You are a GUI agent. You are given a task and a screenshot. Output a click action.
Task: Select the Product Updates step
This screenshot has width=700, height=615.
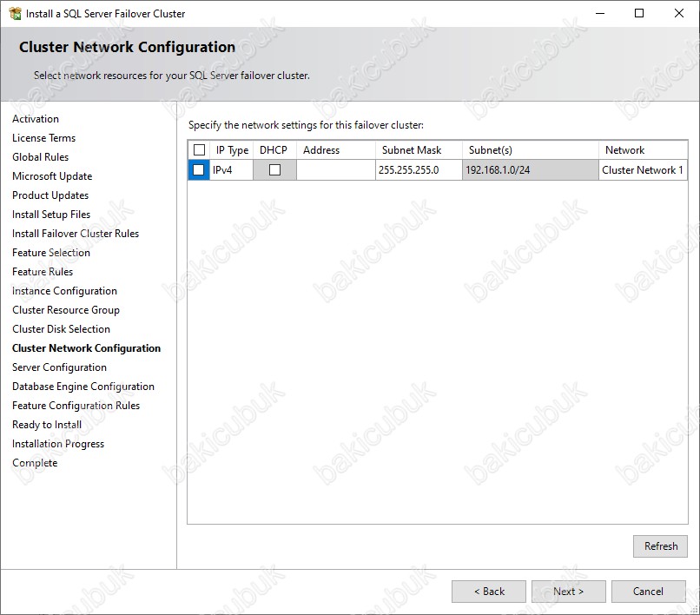(50, 195)
